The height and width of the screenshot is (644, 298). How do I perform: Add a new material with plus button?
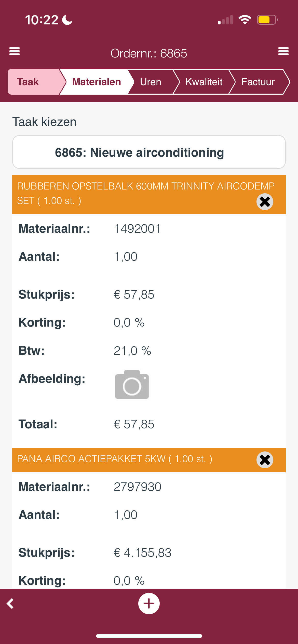pyautogui.click(x=149, y=604)
